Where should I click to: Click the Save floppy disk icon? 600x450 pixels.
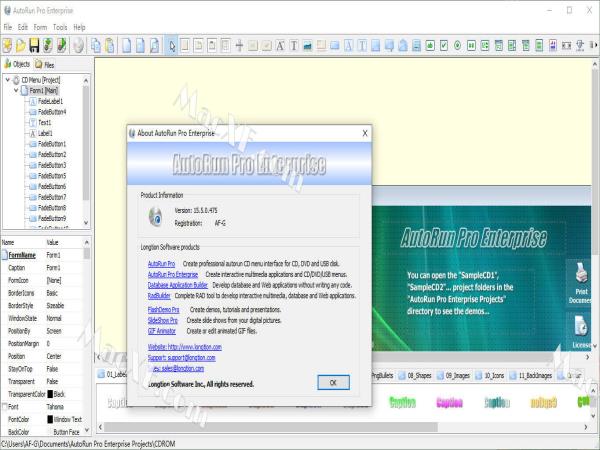(34, 46)
